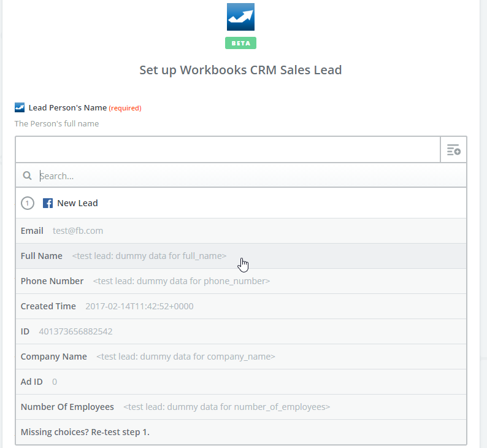
Task: Click the Set up Workbooks CRM Sales Lead heading
Action: (240, 70)
